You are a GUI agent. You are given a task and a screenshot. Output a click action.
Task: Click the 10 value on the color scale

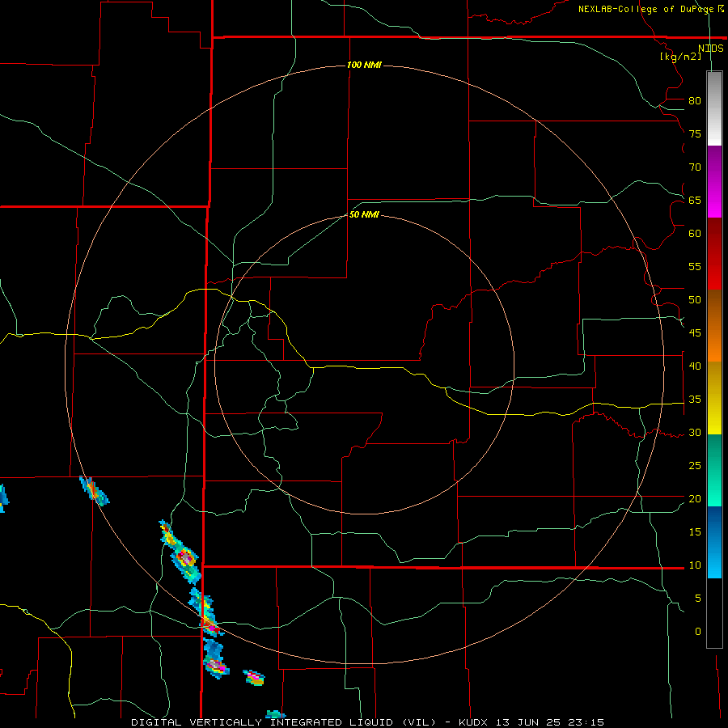695,565
